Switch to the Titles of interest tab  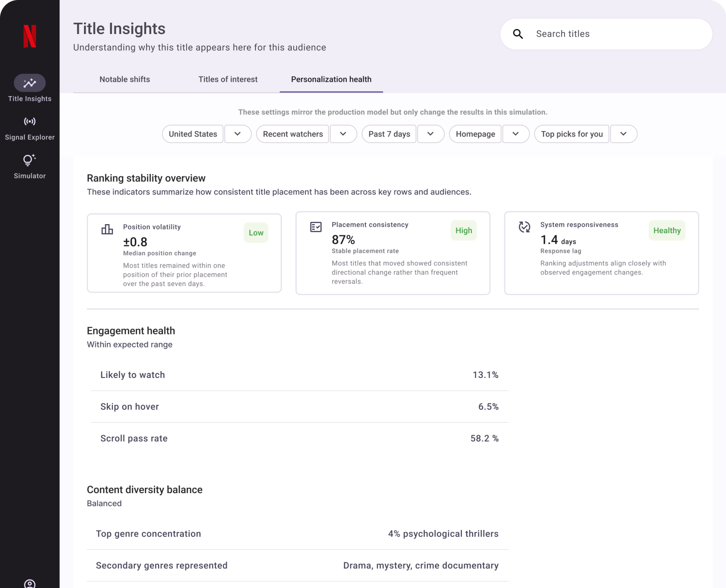click(228, 79)
